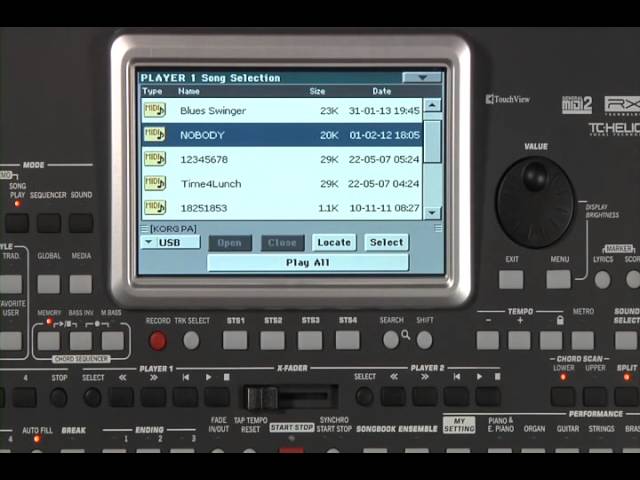Sort list by Date column header
640x480 pixels.
(x=382, y=91)
